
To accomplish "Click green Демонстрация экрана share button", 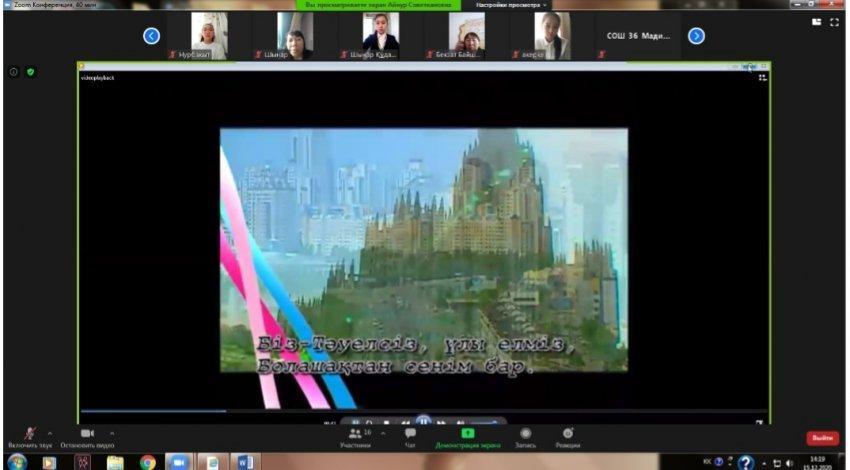I will click(x=467, y=439).
